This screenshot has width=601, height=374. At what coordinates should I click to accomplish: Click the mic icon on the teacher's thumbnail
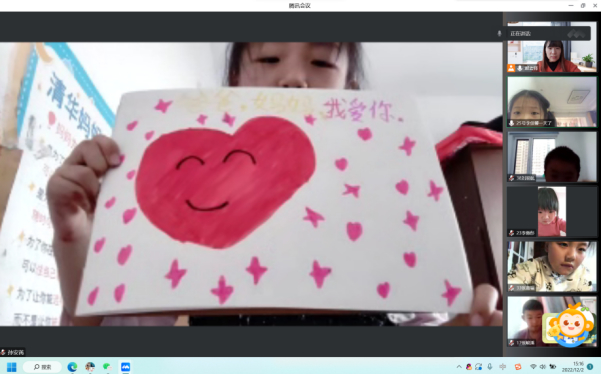click(520, 68)
